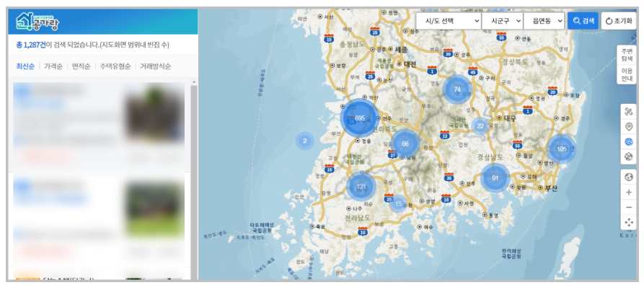Viewport: 644px width, 285px height.
Task: Click the 121 cluster marker
Action: [x=361, y=186]
